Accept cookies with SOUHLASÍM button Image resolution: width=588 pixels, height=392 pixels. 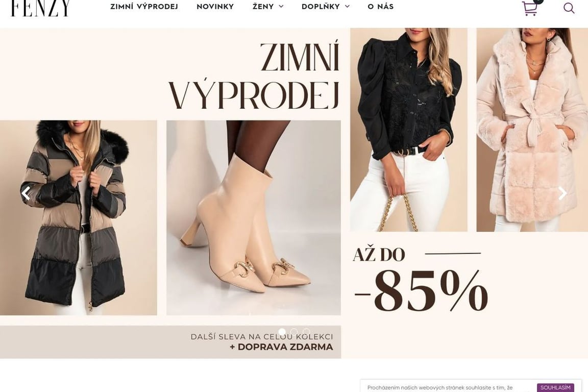(555, 387)
